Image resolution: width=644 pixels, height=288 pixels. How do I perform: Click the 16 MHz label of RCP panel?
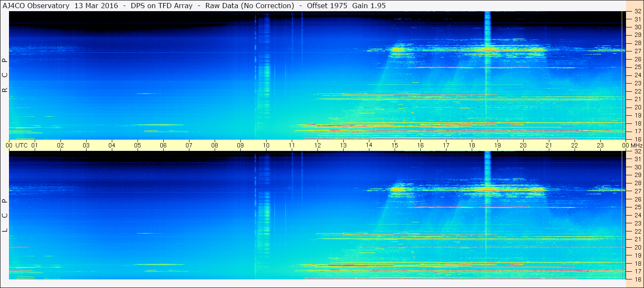tap(638, 139)
